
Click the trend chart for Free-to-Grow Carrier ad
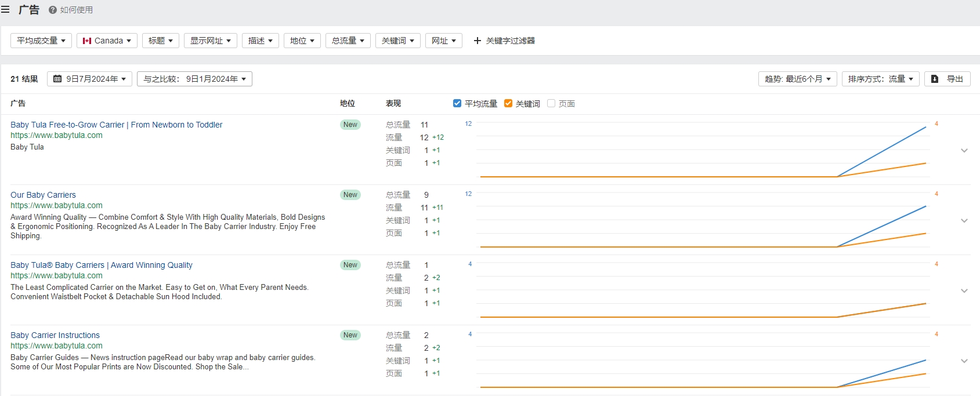[x=702, y=150]
